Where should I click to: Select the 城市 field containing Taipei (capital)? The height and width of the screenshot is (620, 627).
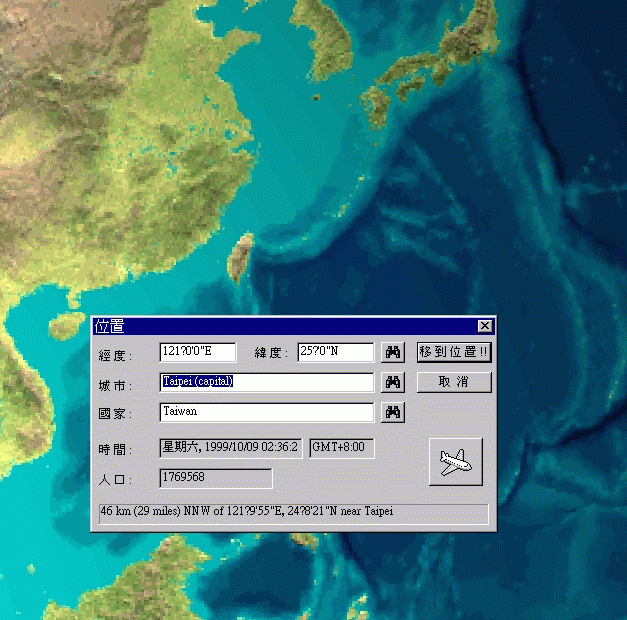(x=266, y=382)
